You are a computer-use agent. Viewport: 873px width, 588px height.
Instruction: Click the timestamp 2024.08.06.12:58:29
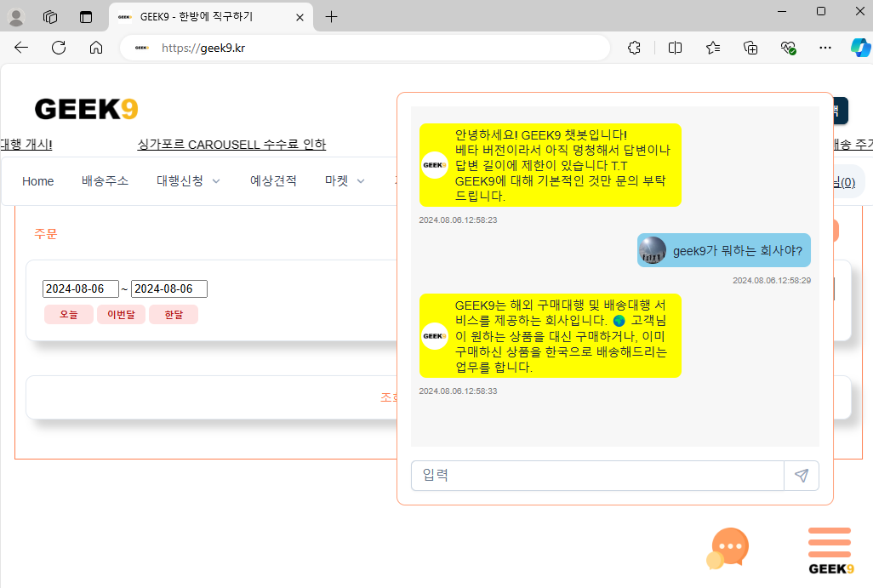(x=772, y=280)
